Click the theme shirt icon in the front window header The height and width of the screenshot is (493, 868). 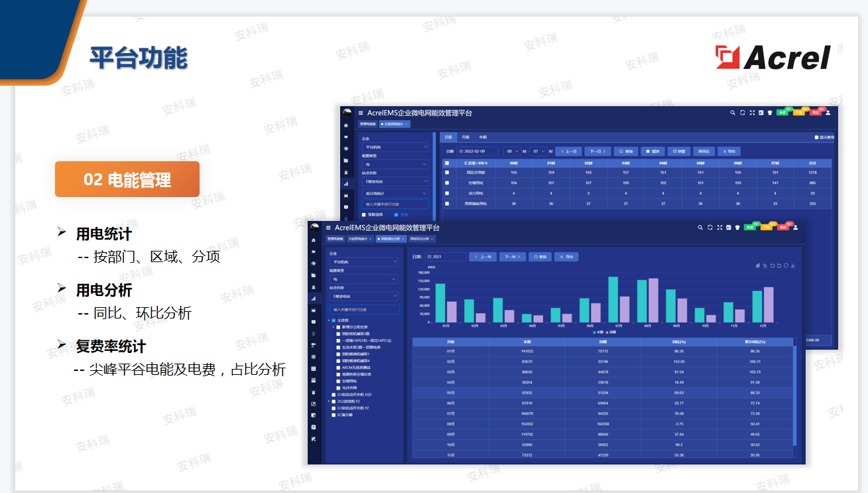[737, 228]
